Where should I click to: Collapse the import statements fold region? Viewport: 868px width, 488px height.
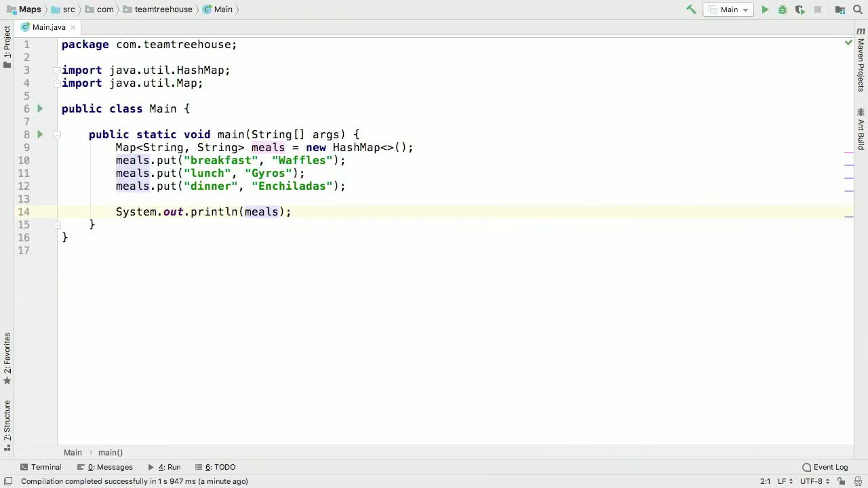(57, 70)
